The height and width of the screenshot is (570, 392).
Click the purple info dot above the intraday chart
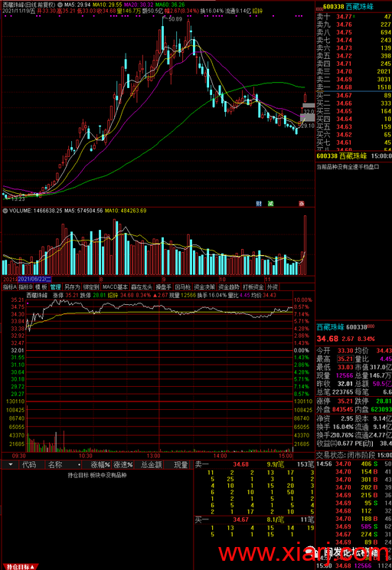[x=28, y=303]
